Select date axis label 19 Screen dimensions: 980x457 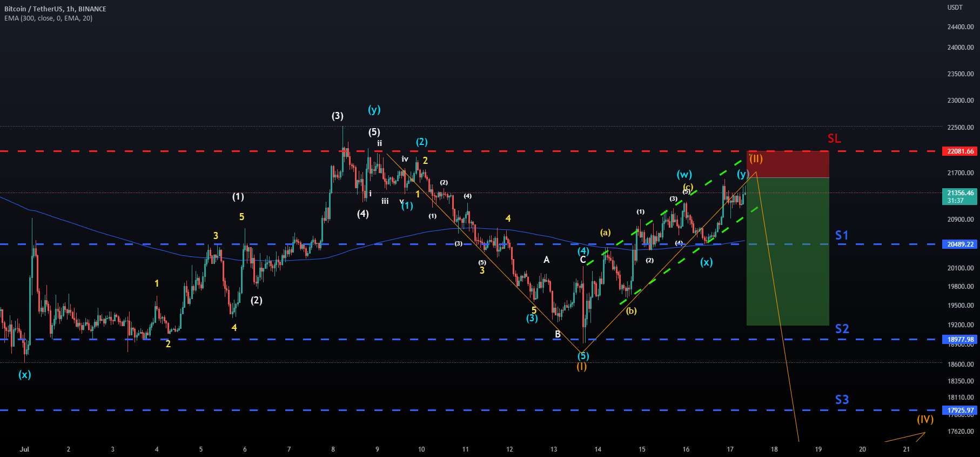[x=818, y=449]
